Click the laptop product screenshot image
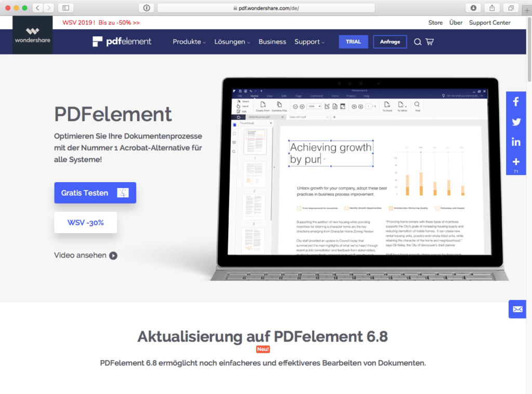532x394 pixels. click(x=360, y=179)
